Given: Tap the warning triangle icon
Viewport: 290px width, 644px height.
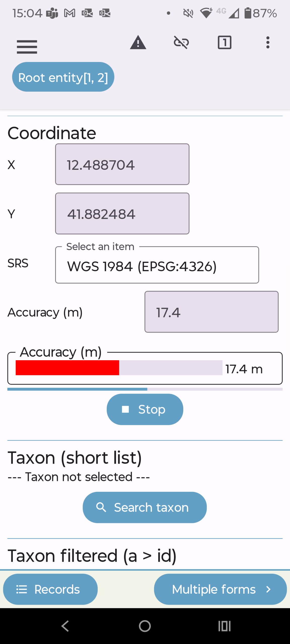Looking at the screenshot, I should 138,43.
